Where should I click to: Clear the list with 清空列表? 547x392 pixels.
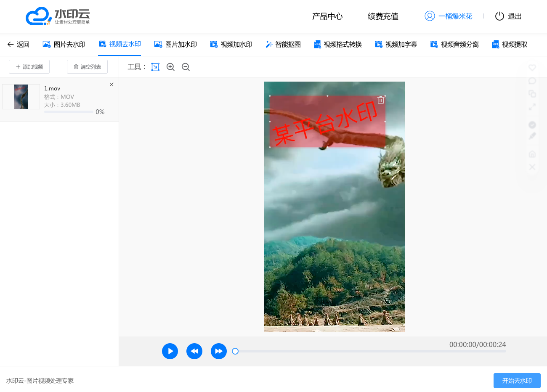(87, 67)
